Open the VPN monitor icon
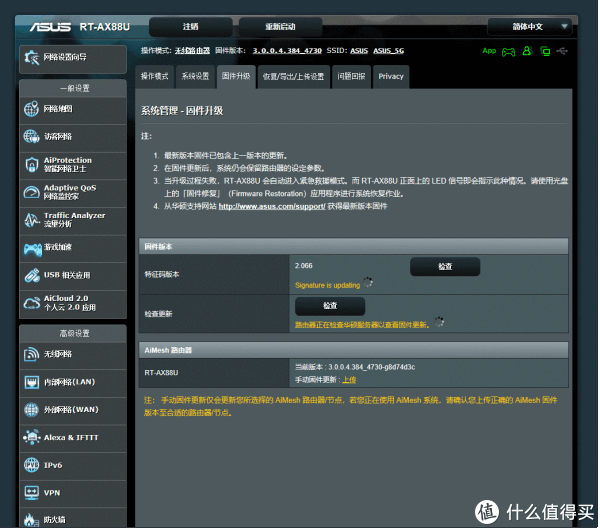The height and width of the screenshot is (530, 600). pos(31,494)
